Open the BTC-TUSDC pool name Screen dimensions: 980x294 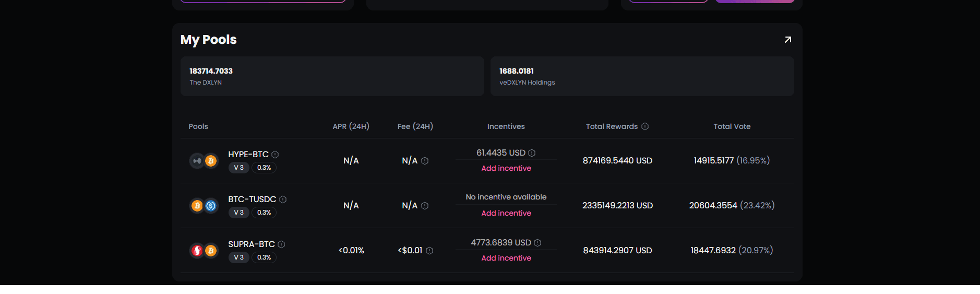tap(252, 199)
